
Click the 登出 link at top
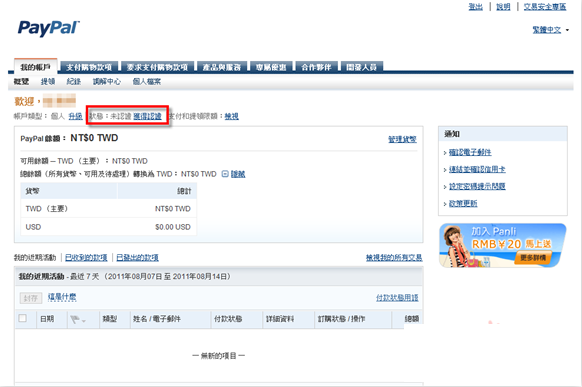475,7
